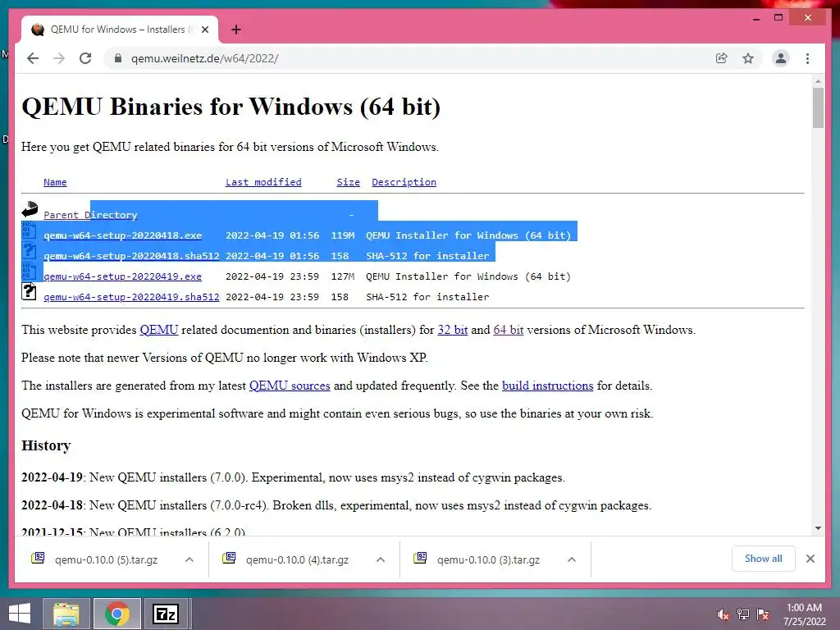The height and width of the screenshot is (630, 840).
Task: Click the muted volume tray icon
Action: coord(723,614)
